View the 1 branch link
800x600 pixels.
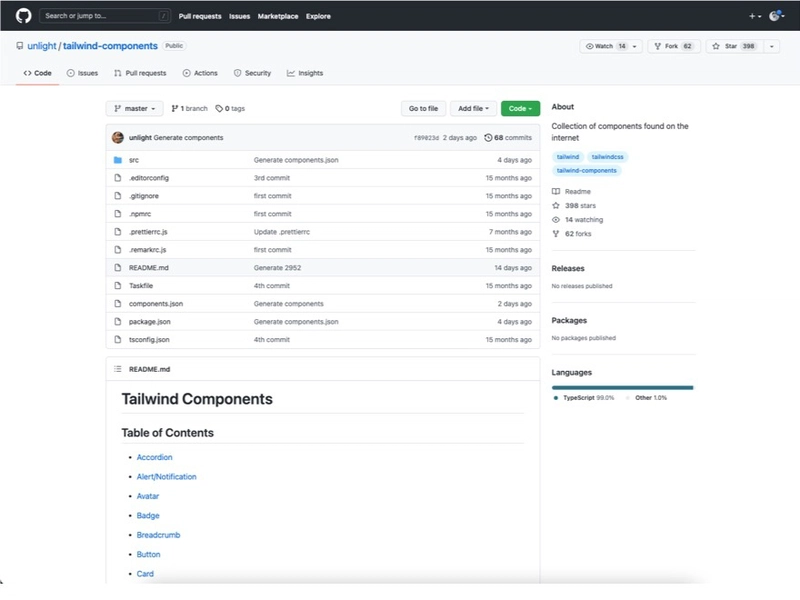coord(189,108)
